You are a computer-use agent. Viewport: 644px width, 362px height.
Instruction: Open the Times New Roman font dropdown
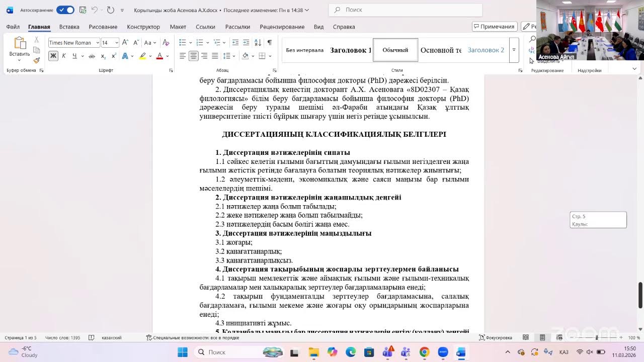pyautogui.click(x=74, y=43)
